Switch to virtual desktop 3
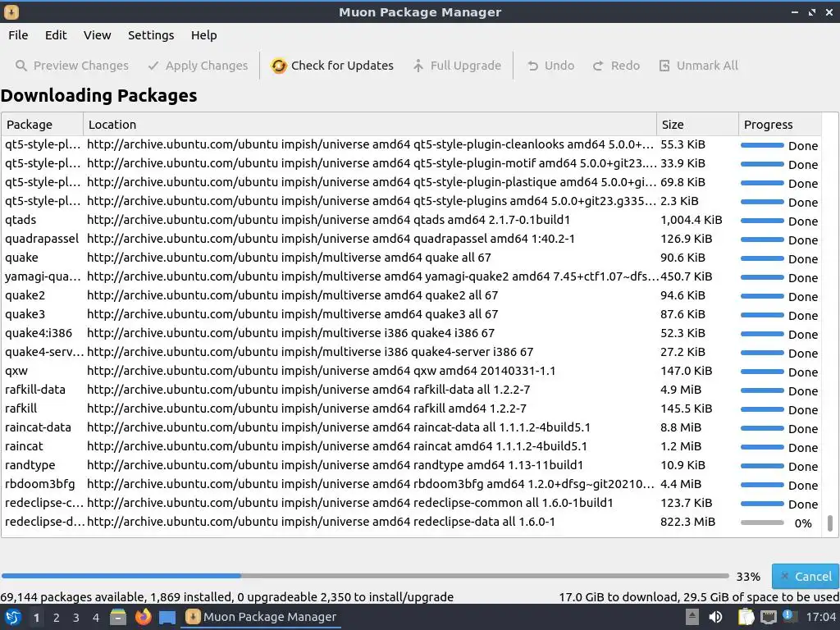Viewport: 840px width, 630px height. click(76, 618)
